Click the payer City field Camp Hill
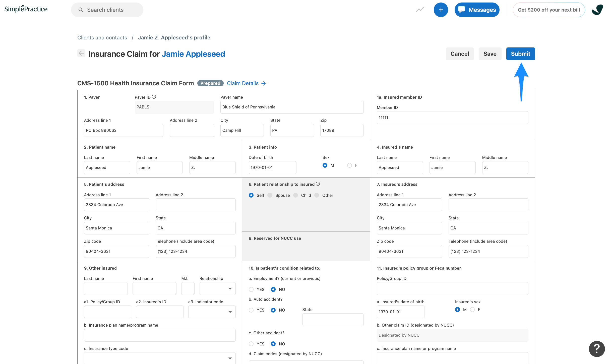The height and width of the screenshot is (364, 612). (x=242, y=130)
